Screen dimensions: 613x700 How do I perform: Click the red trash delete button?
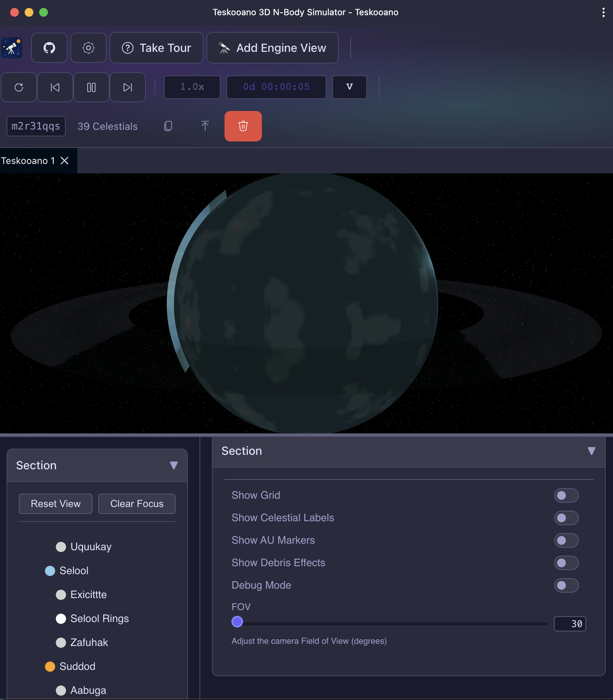pos(243,126)
